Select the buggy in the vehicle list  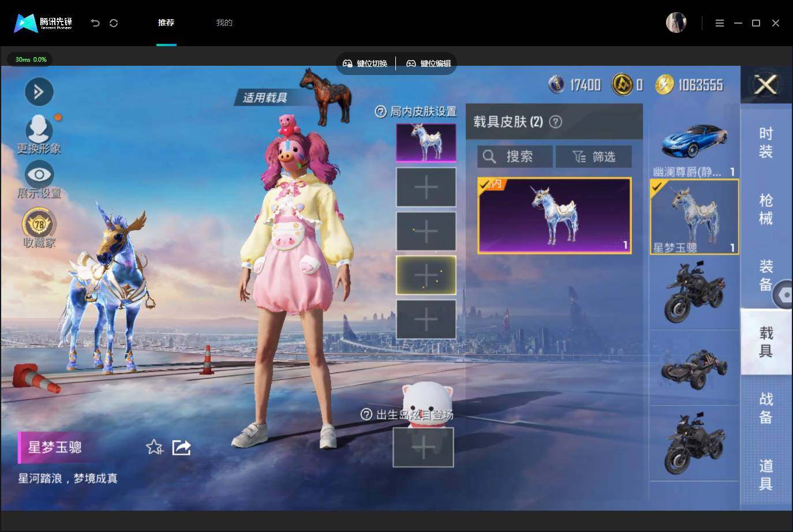(x=694, y=368)
